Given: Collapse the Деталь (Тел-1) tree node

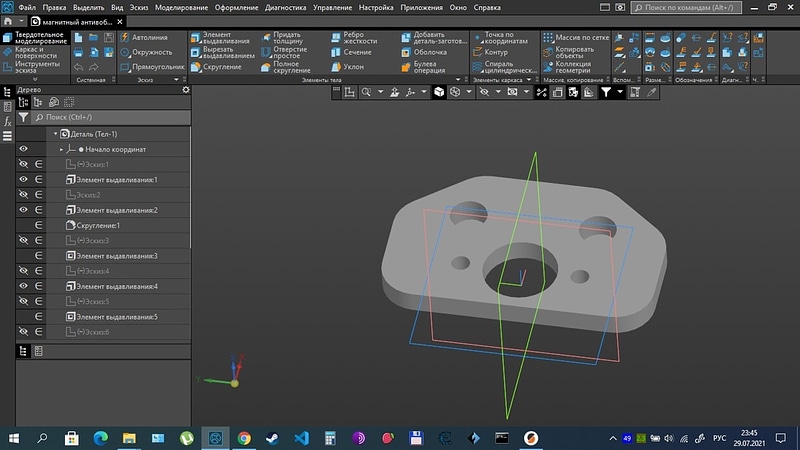Looking at the screenshot, I should click(x=56, y=134).
